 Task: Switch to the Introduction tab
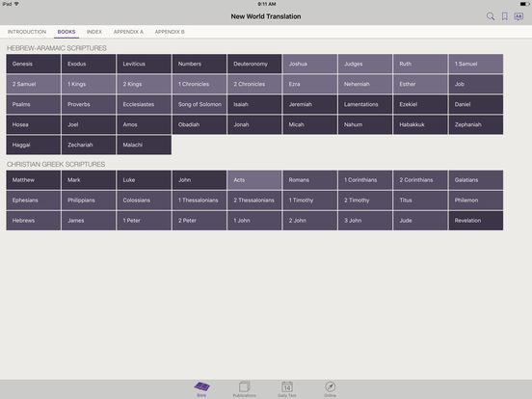coord(27,32)
